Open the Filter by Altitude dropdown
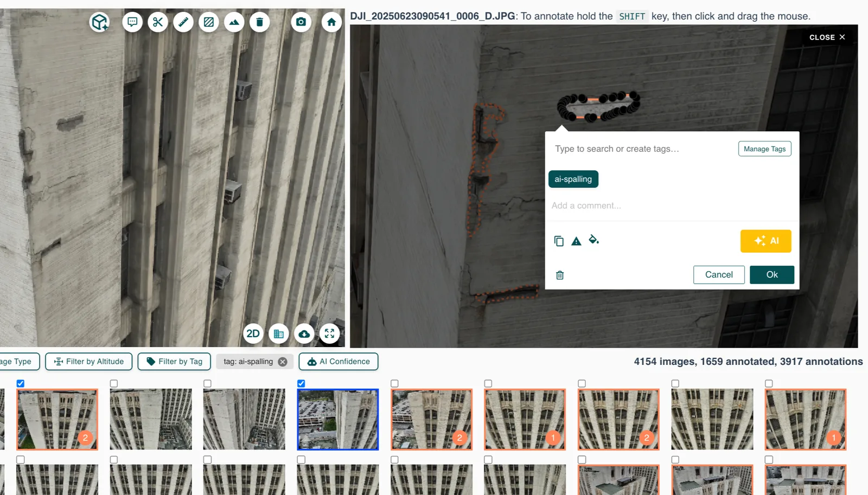Image resolution: width=868 pixels, height=495 pixels. (x=89, y=362)
